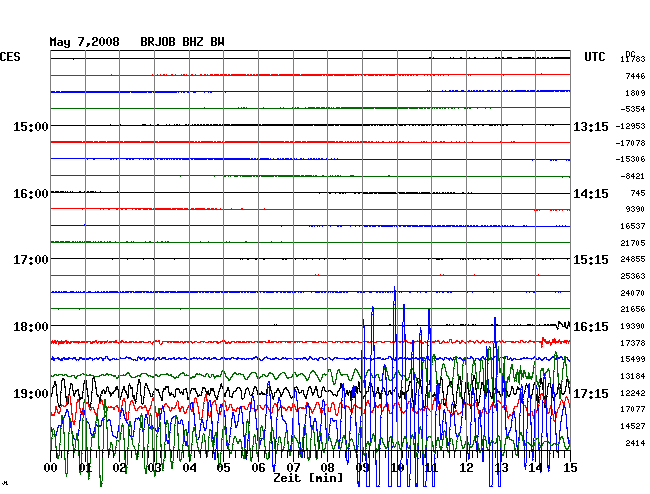This screenshot has width=650, height=494.
Task: Click the DC offset value -8421
Action: [x=633, y=176]
